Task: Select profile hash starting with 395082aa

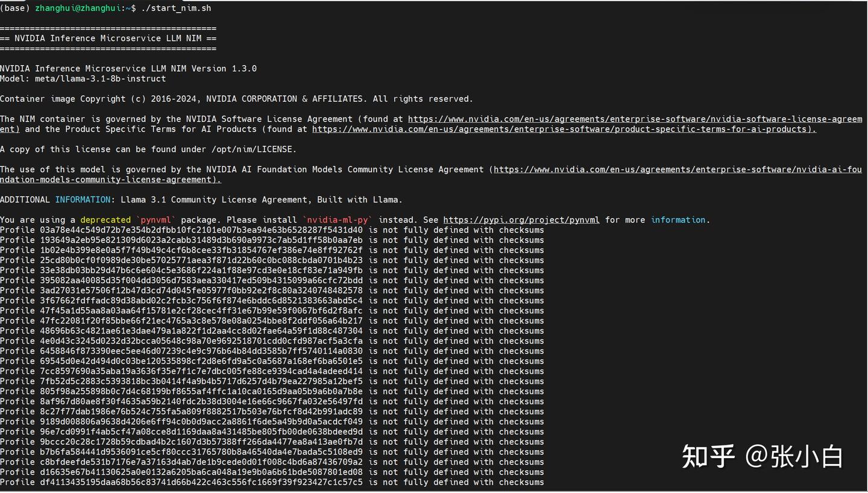Action: pyautogui.click(x=201, y=281)
